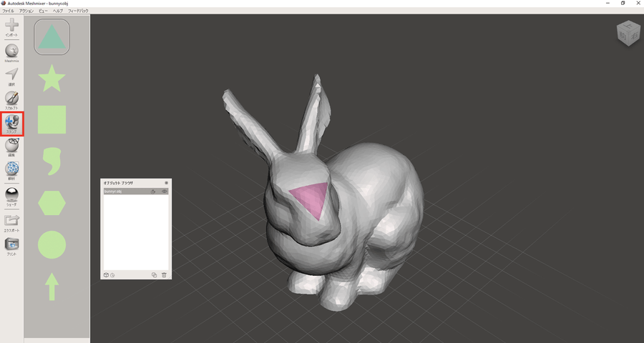Open the Help (ヘルプ) menu
644x343 pixels.
58,11
